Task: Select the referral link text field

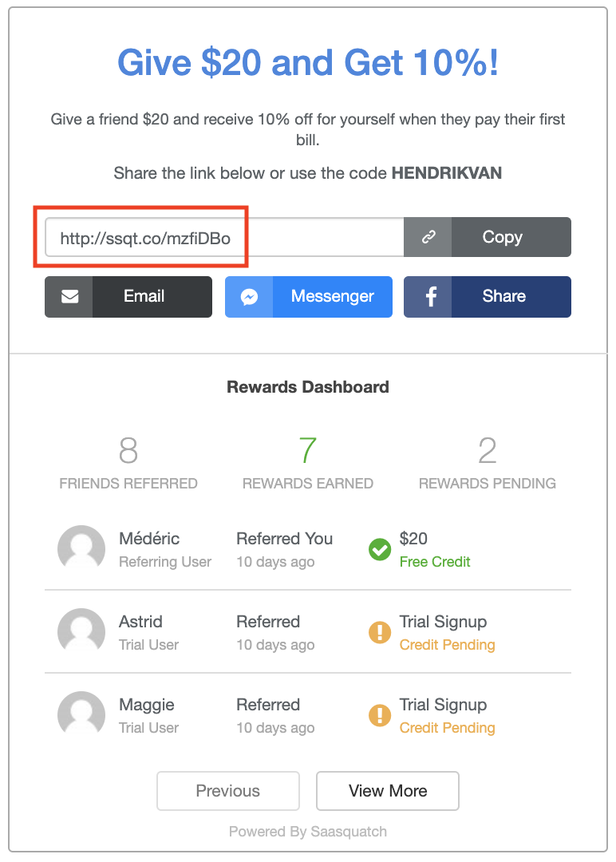Action: (223, 237)
